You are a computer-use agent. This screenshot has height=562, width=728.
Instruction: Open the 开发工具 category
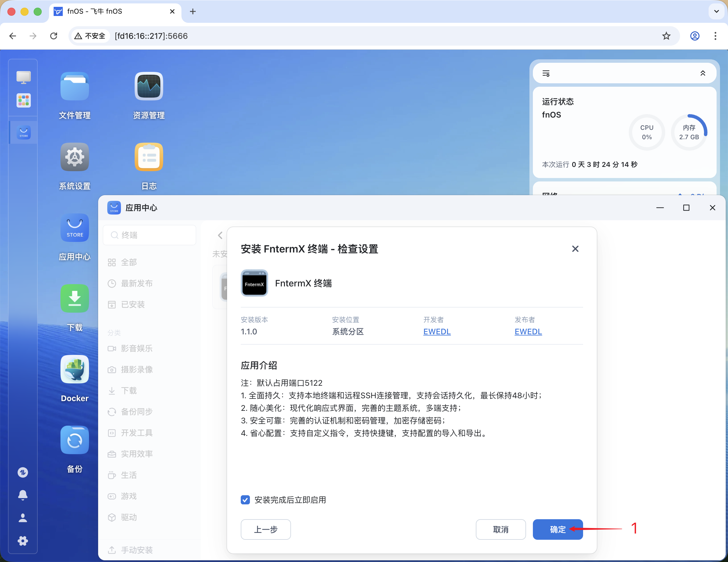[x=137, y=433]
